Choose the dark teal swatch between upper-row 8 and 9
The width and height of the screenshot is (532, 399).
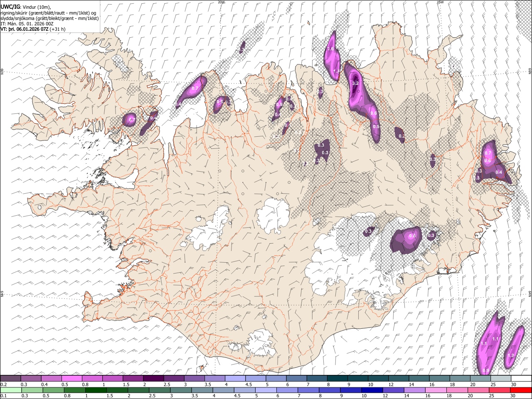pos(337,378)
